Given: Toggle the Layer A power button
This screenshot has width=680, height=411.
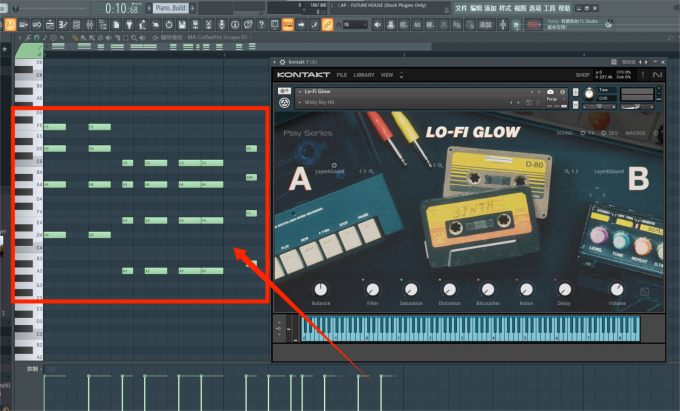Looking at the screenshot, I should pyautogui.click(x=334, y=165).
